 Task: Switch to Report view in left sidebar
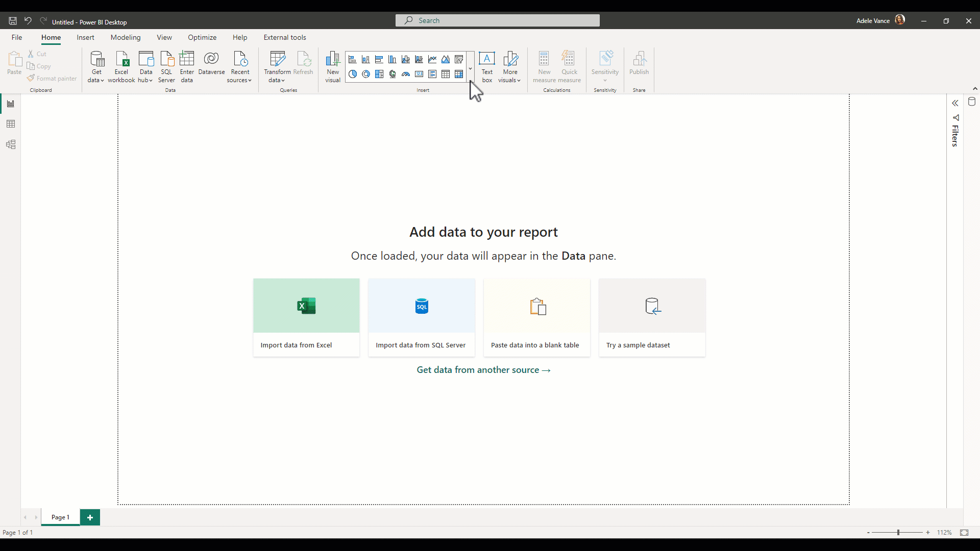11,104
